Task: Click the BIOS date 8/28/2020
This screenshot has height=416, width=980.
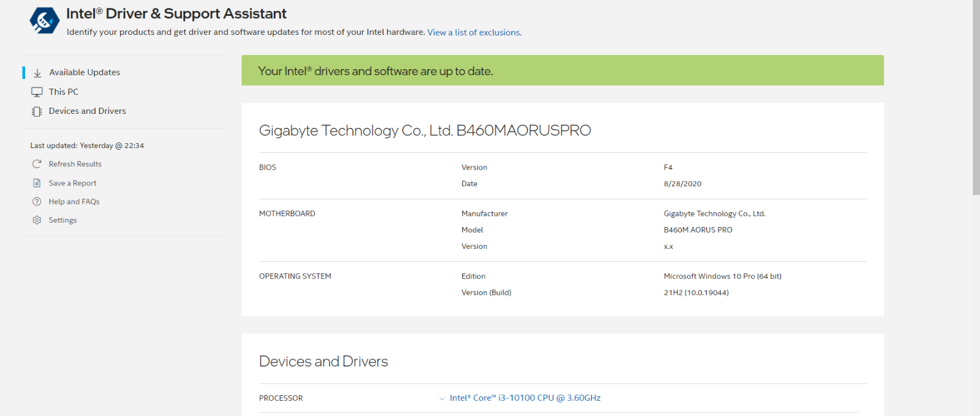Action: click(683, 184)
